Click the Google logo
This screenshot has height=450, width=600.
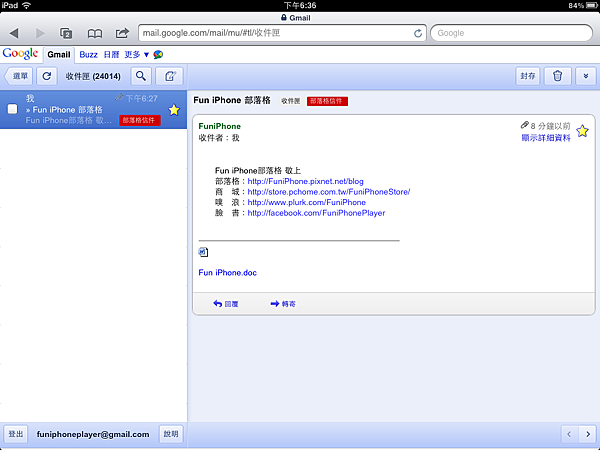(x=20, y=54)
